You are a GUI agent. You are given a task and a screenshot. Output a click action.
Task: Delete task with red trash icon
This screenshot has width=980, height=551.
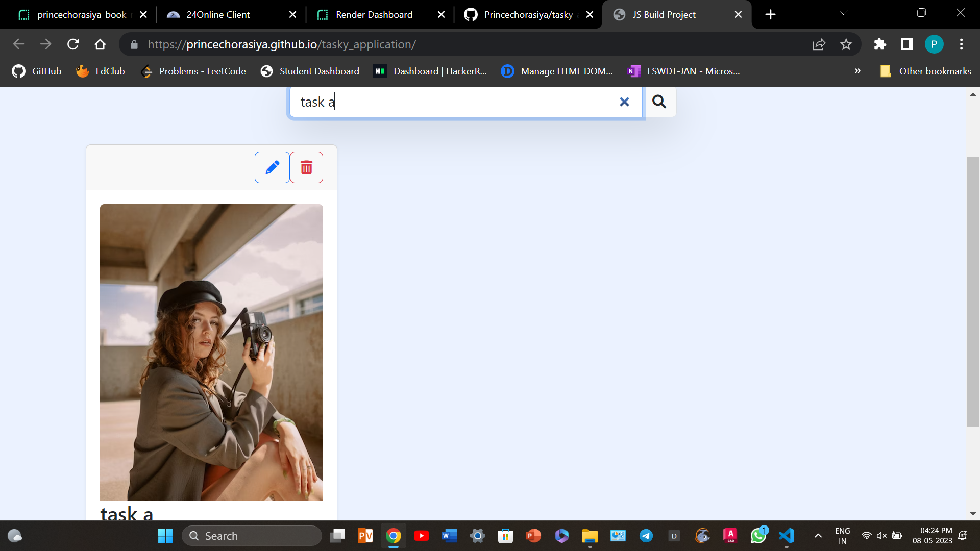306,167
